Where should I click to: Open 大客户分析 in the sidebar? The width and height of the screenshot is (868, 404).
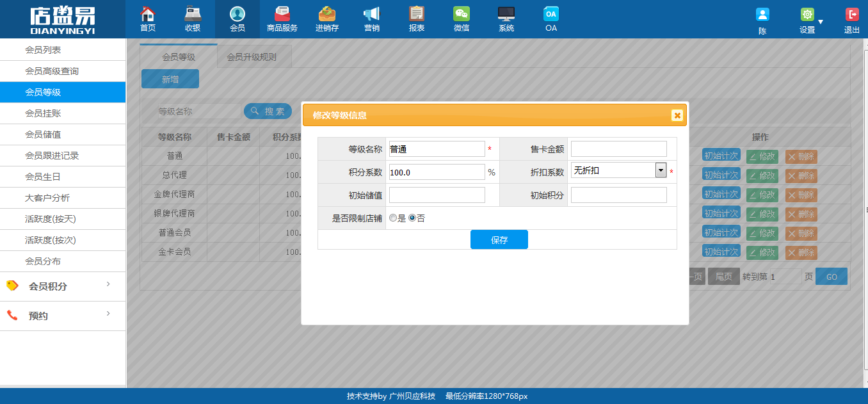point(63,198)
